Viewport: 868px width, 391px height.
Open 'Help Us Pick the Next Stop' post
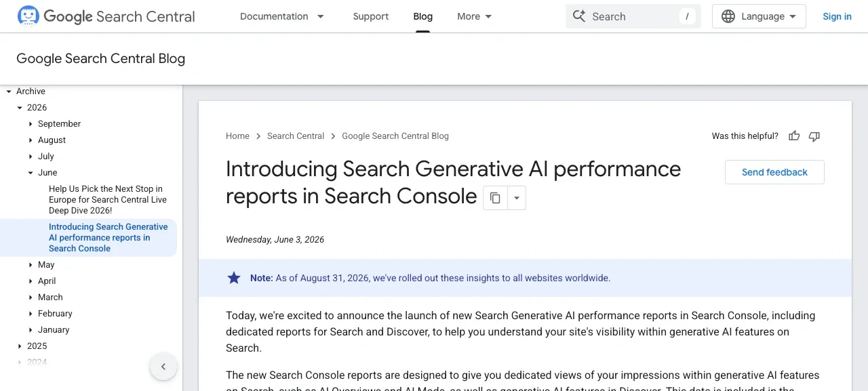coord(108,200)
